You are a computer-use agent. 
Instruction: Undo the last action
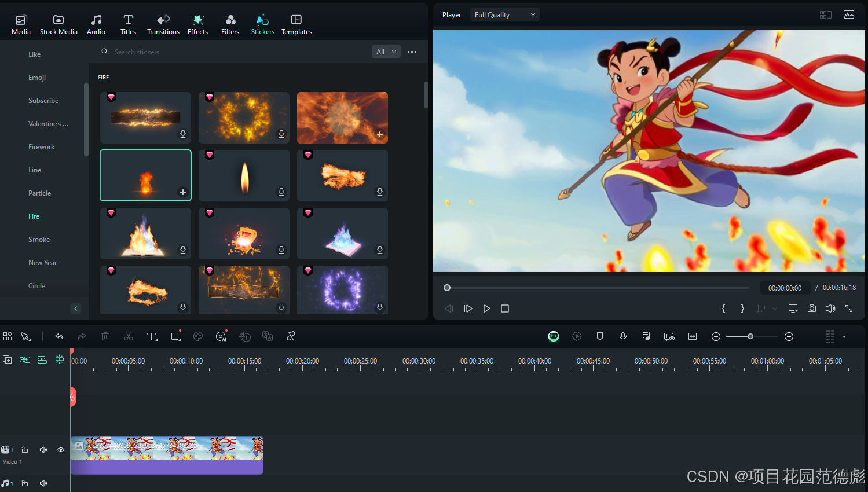click(59, 336)
